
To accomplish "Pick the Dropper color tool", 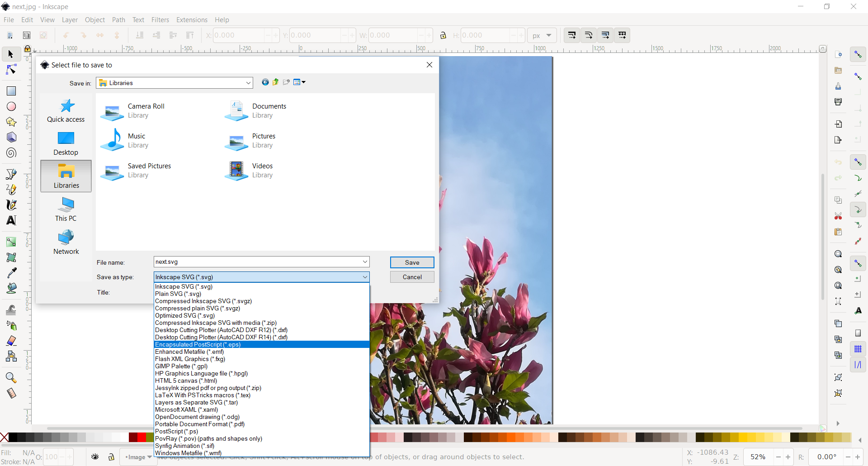I will click(11, 272).
